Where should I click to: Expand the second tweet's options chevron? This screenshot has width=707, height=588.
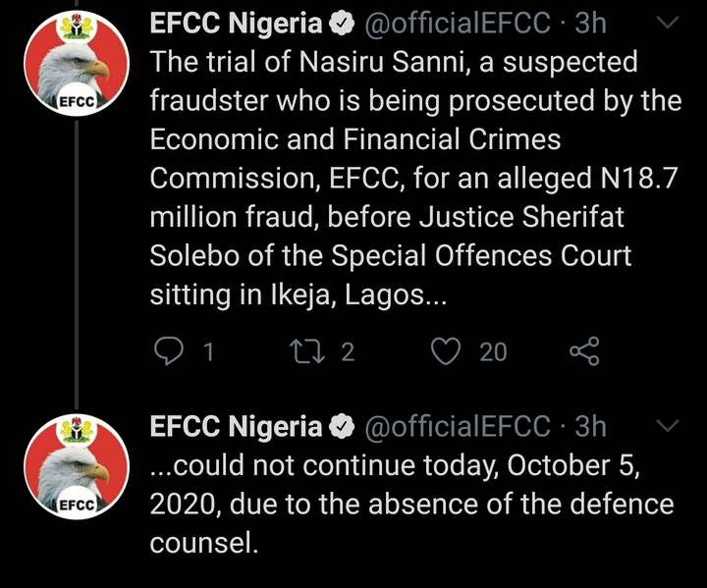668,425
